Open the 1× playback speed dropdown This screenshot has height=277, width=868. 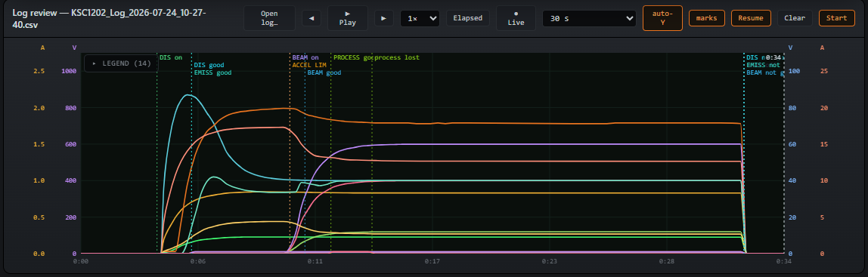pyautogui.click(x=420, y=18)
